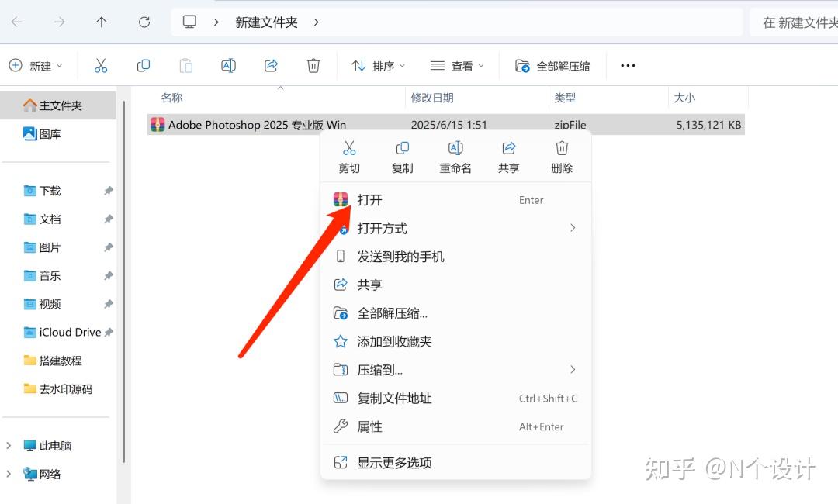Choose 剪切 in the context menu
The image size is (838, 504).
[x=349, y=157]
